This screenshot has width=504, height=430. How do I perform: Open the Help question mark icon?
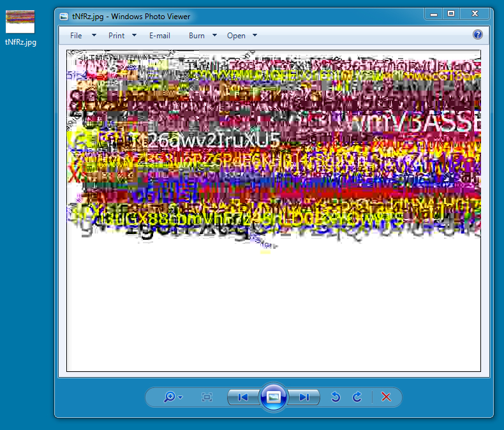(477, 34)
